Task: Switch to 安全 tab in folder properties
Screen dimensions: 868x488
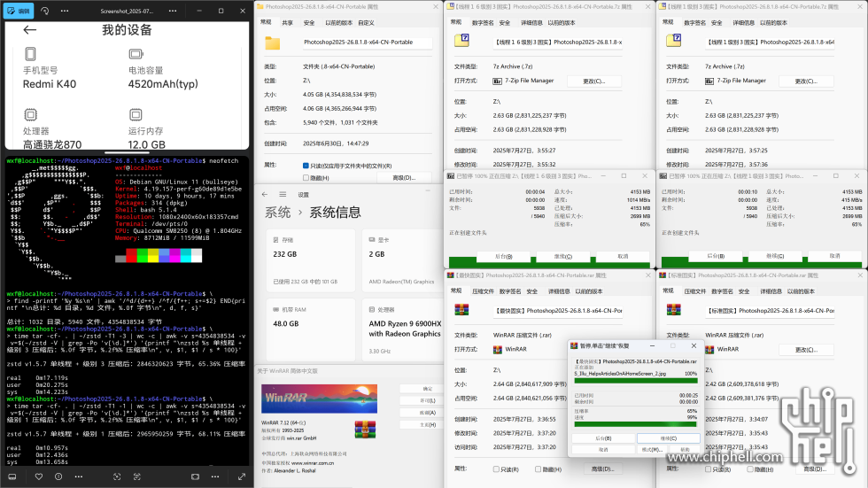Action: point(309,23)
